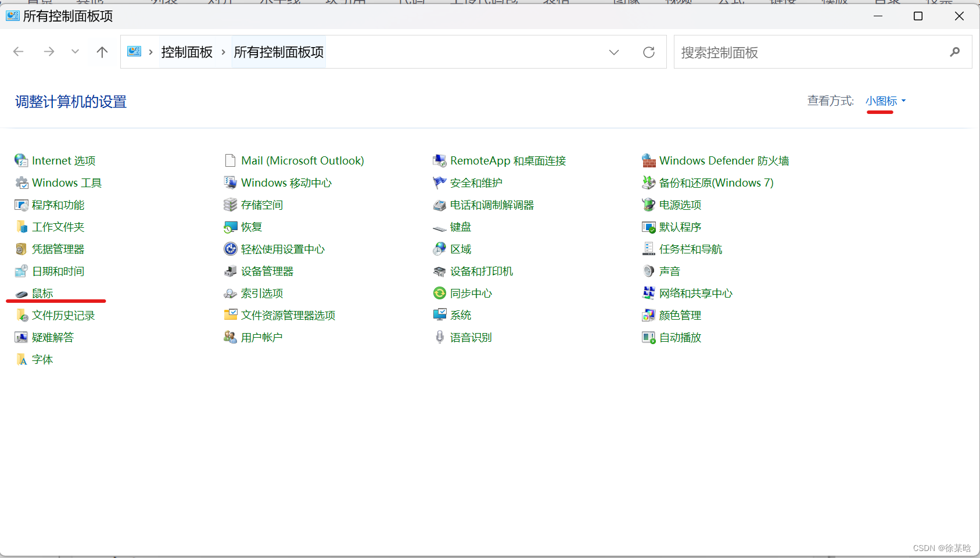Select 控制面板 in the breadcrumb
Screen dimensions: 980x558
click(186, 52)
